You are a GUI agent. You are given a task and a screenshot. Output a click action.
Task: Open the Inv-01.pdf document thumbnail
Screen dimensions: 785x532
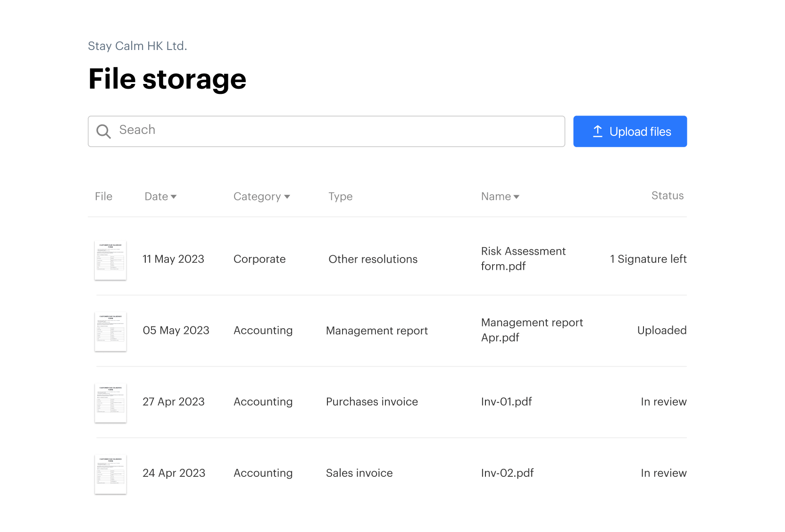(x=110, y=403)
